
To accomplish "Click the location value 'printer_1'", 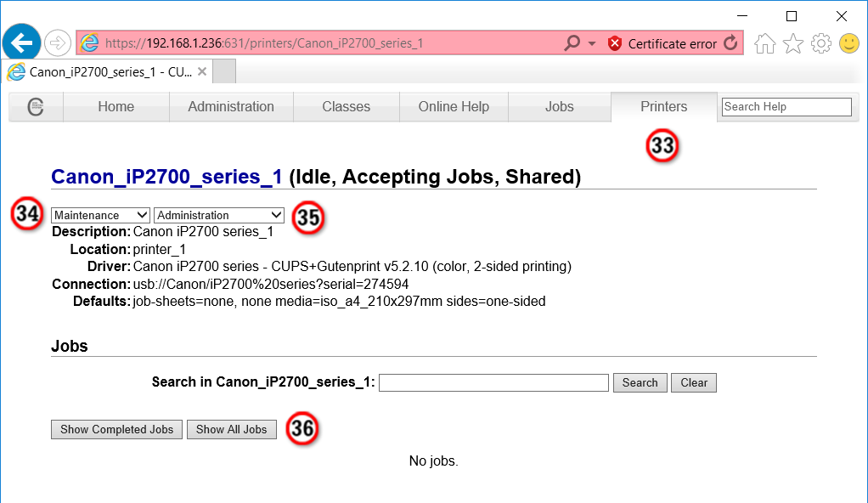I will tap(160, 249).
